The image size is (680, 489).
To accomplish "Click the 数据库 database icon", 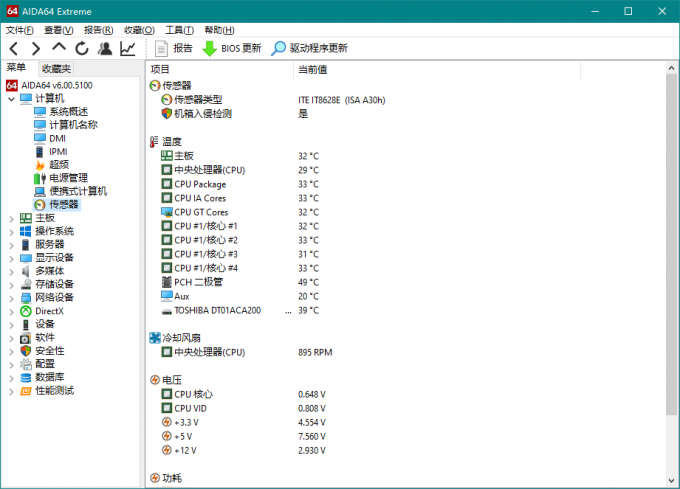I will point(26,378).
